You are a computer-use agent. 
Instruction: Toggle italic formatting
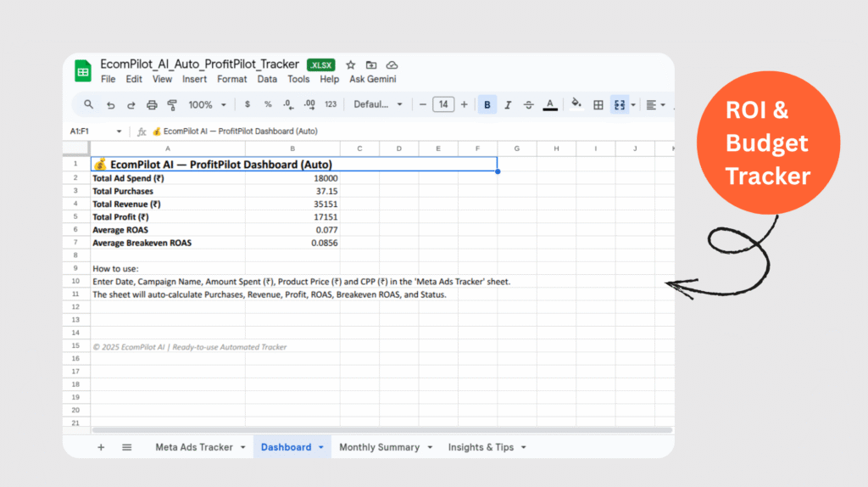508,105
